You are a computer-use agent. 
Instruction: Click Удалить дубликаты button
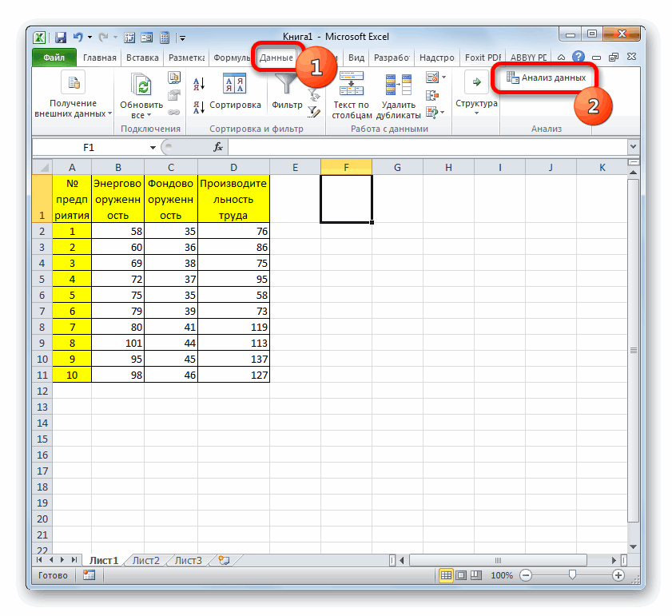(x=399, y=95)
